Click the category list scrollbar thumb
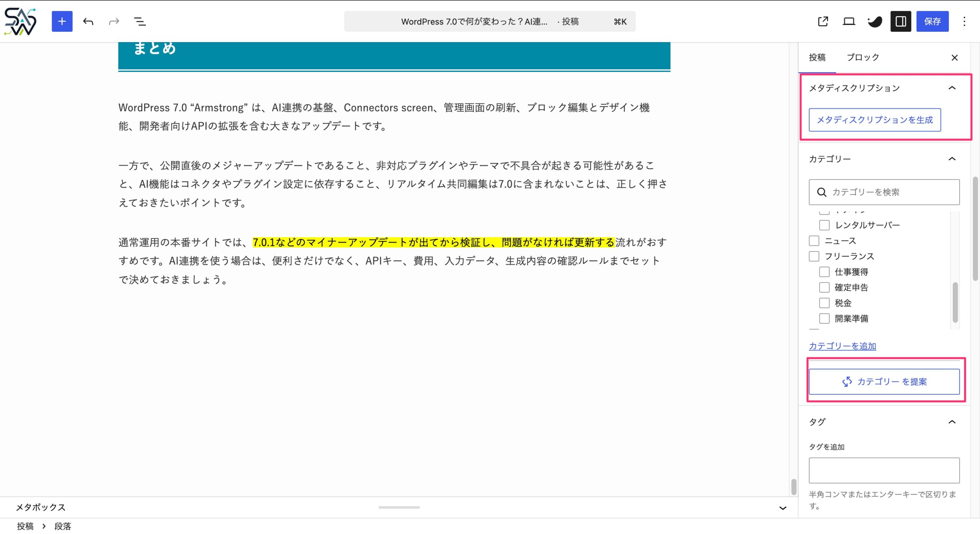The width and height of the screenshot is (980, 534). click(x=955, y=302)
